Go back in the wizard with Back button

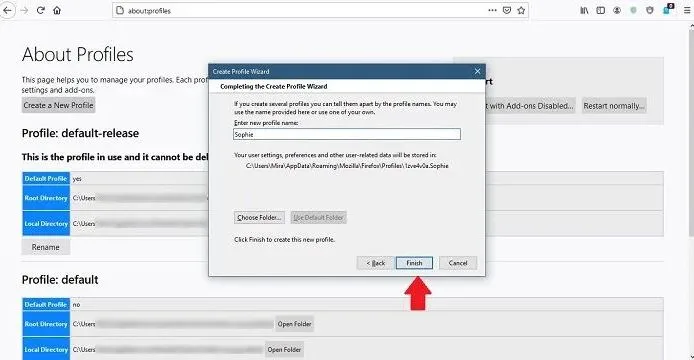[375, 263]
